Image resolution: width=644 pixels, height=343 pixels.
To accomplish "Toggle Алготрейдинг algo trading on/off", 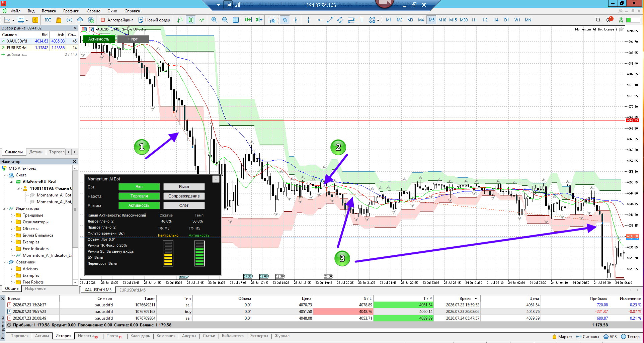I will (x=117, y=20).
